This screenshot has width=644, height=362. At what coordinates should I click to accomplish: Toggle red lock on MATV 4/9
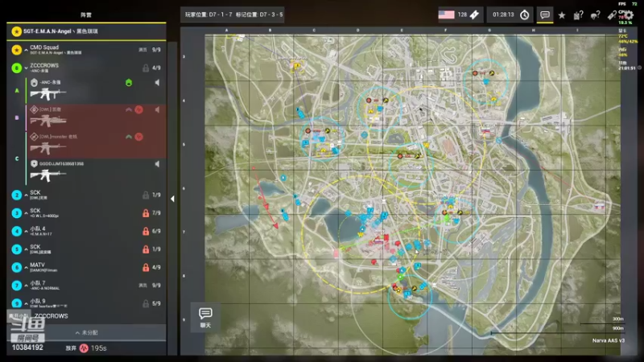pos(146,267)
